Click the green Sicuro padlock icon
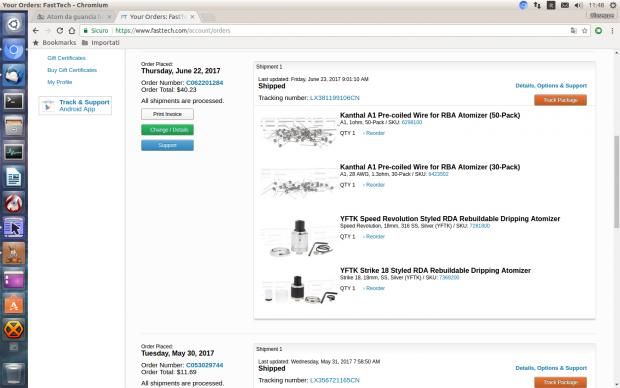620x388 pixels. 85,30
